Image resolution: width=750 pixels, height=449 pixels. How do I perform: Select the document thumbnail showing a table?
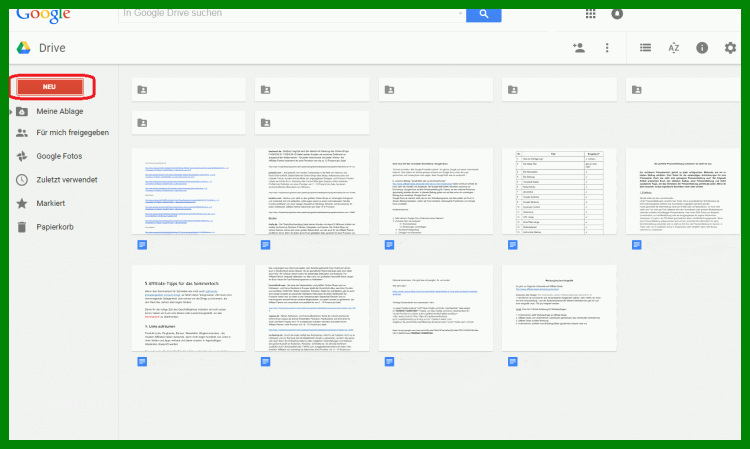point(559,191)
